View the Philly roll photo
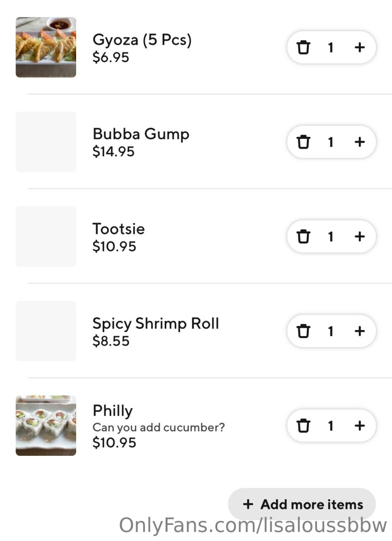This screenshot has width=392, height=541. point(46,426)
